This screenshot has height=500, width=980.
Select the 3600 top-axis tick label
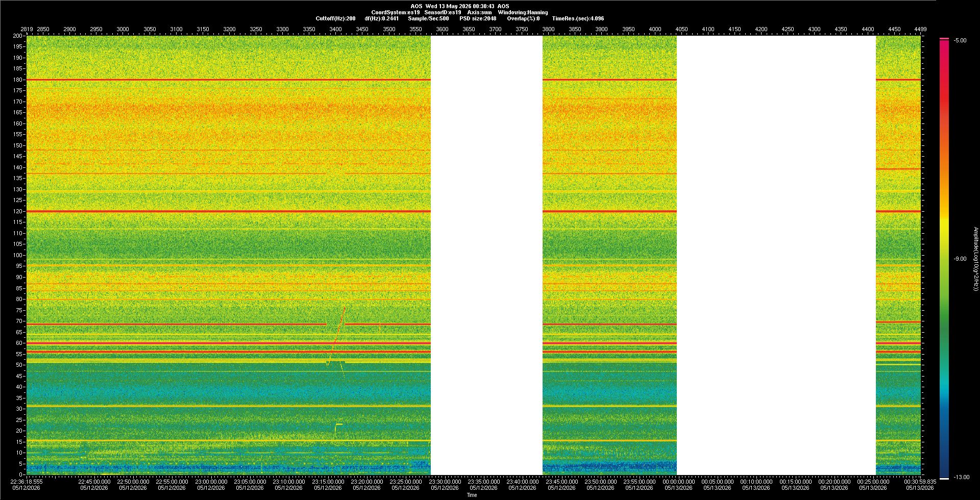[442, 29]
